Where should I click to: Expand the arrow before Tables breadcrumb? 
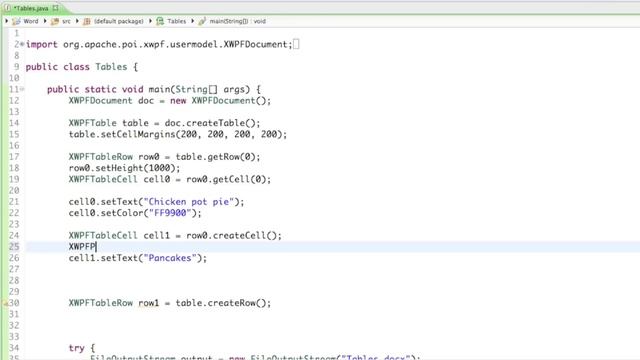150,21
